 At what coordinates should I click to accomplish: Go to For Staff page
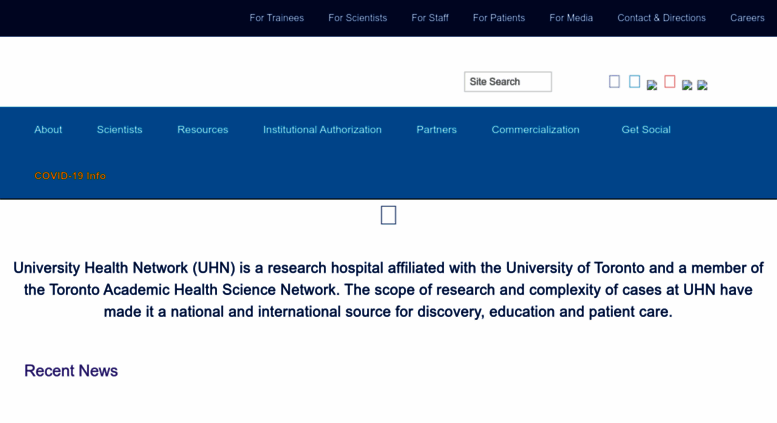[x=430, y=18]
